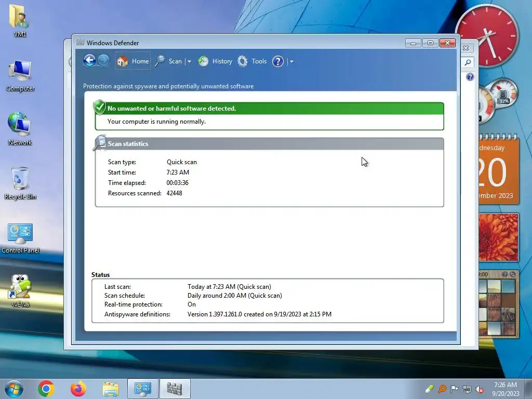Click the picture puzzle gadget
This screenshot has height=399, width=532.
[498, 304]
